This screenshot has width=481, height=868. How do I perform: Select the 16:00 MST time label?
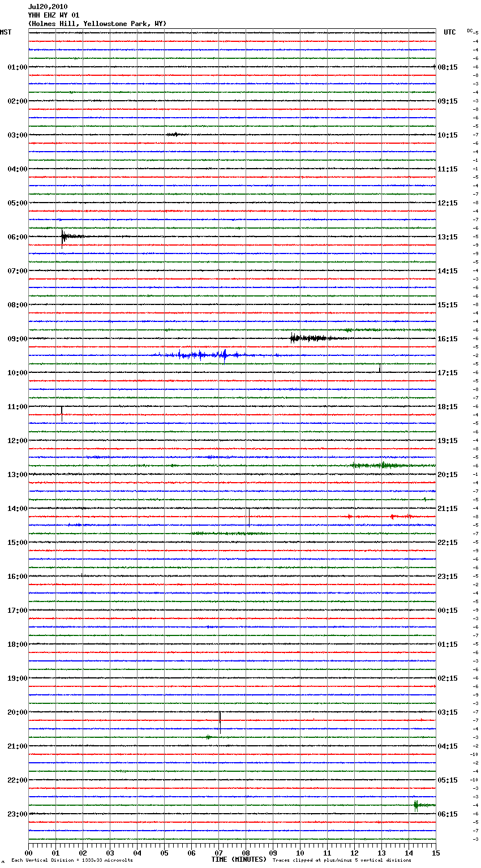point(18,577)
